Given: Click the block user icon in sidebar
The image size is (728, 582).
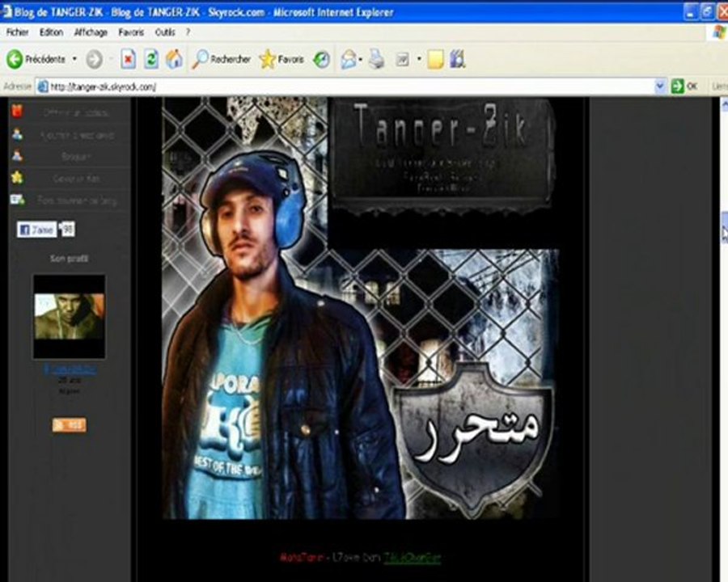Looking at the screenshot, I should 17,155.
